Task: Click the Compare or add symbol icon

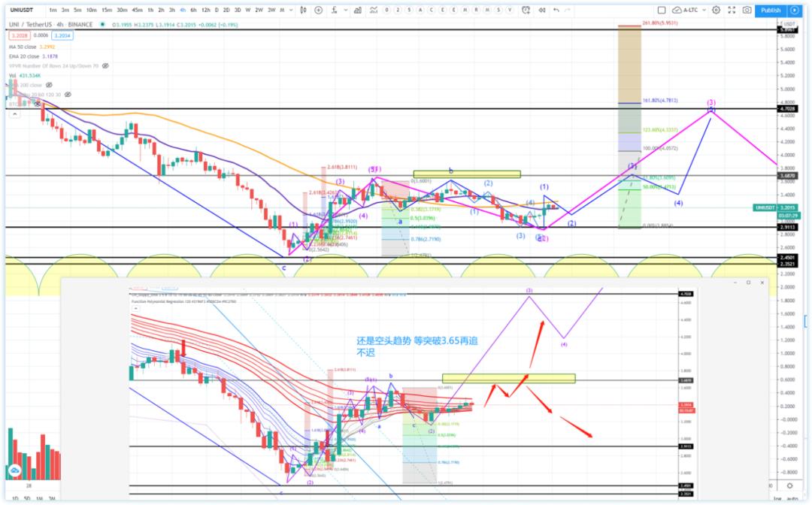Action: 319,10
